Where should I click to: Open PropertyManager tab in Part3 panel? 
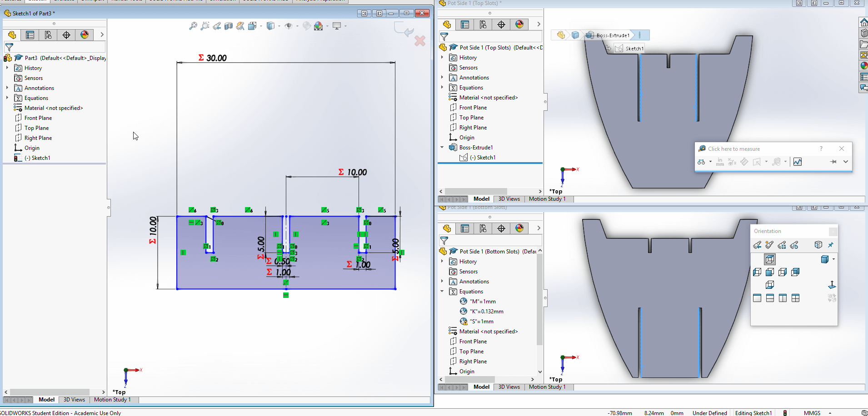point(30,35)
